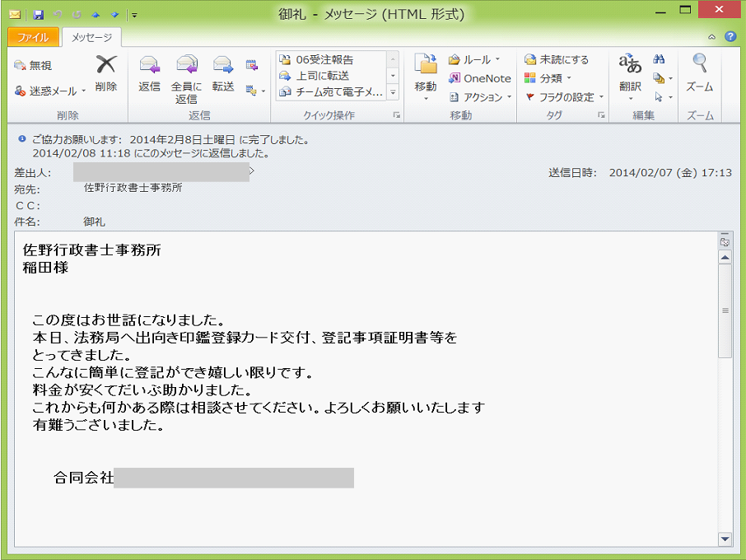Click the Delete (削除) X icon
Screen dimensions: 746x560
coord(105,66)
